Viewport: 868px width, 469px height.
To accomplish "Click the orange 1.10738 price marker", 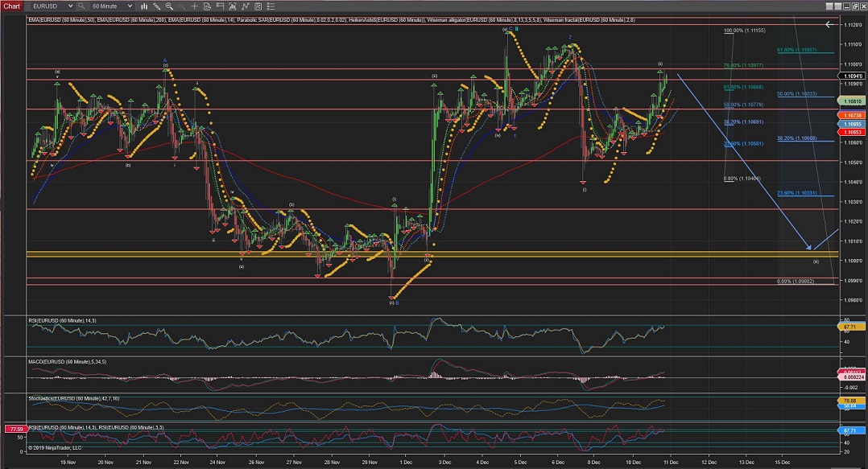I will tap(853, 115).
